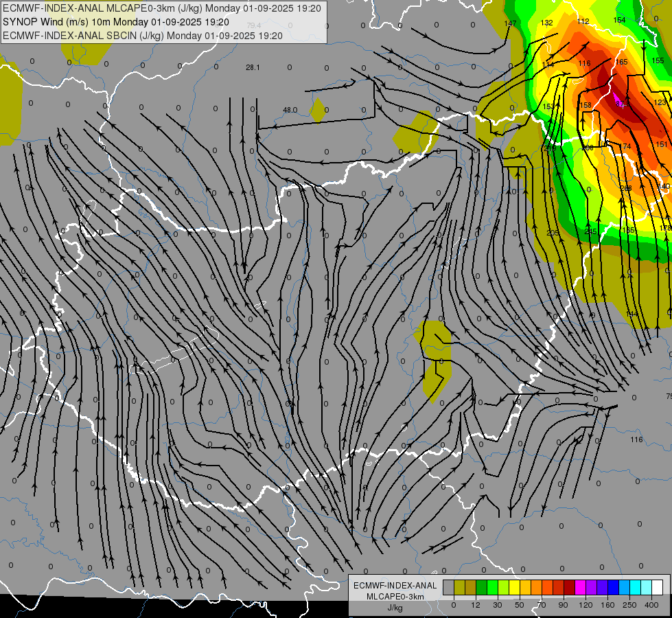The width and height of the screenshot is (672, 618).
Task: Click the 147 value on the map
Action: pos(510,23)
